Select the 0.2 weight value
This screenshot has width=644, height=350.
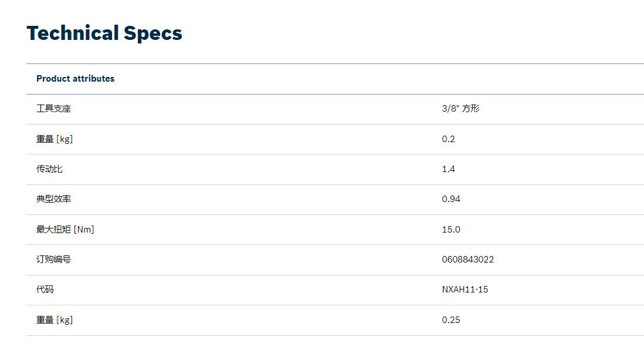point(448,139)
